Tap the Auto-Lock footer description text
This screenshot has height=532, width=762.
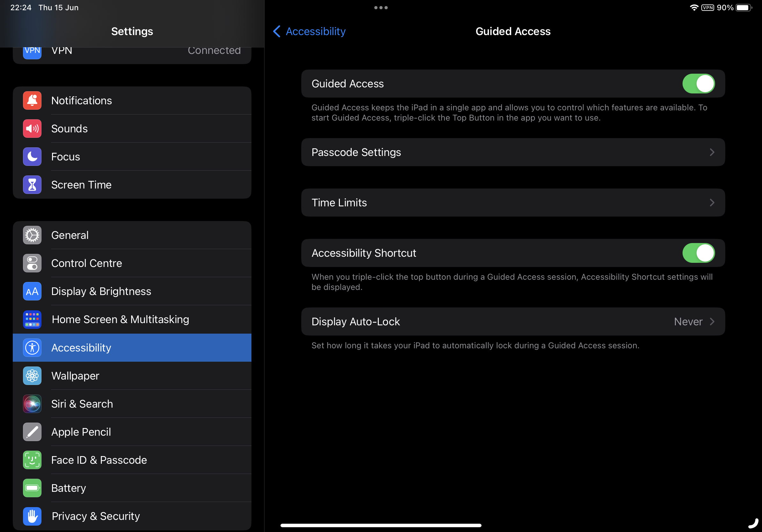tap(475, 346)
